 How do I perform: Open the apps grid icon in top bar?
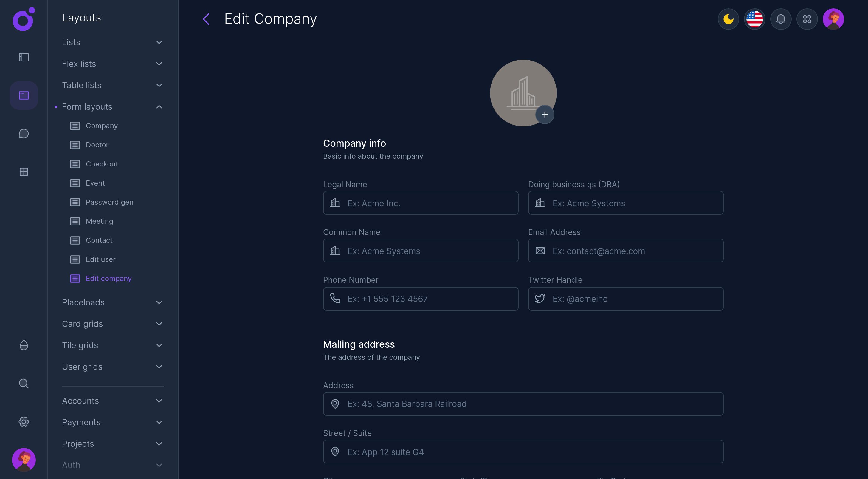click(x=807, y=19)
